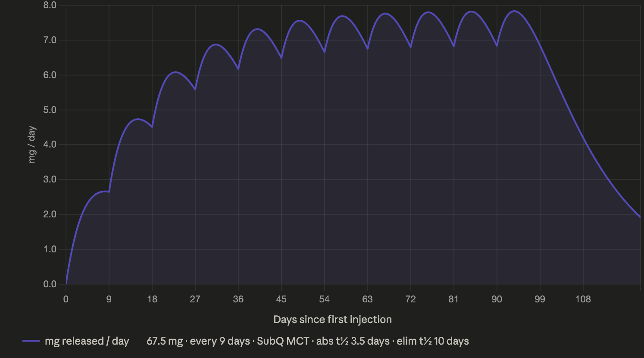This screenshot has height=358, width=644.
Task: Click the curve's trough at day 27
Action: 195,89
